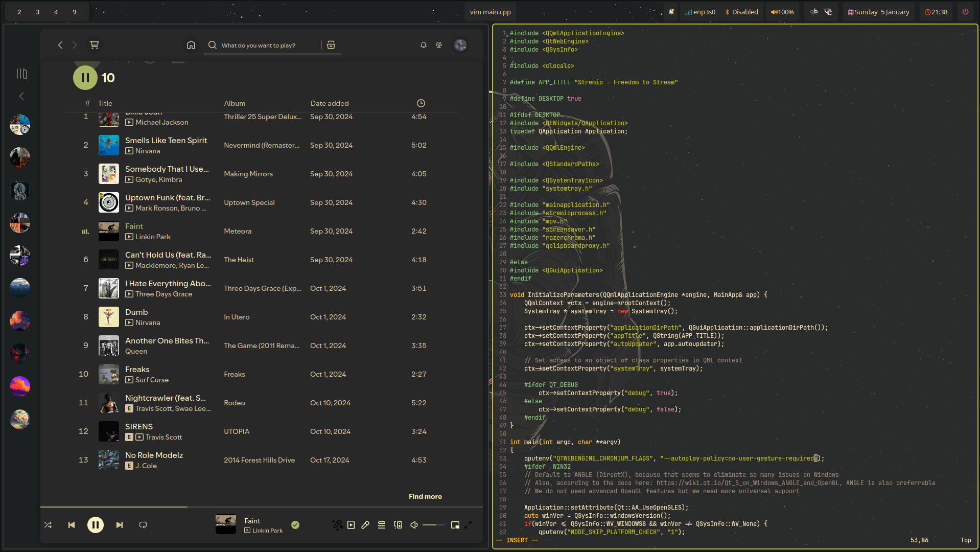Open the user profile avatar

[460, 45]
